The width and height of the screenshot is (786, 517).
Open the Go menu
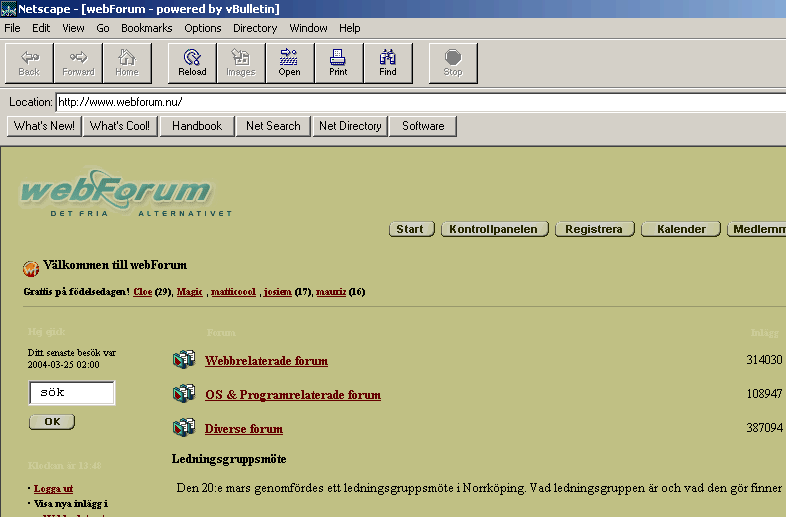pos(103,28)
